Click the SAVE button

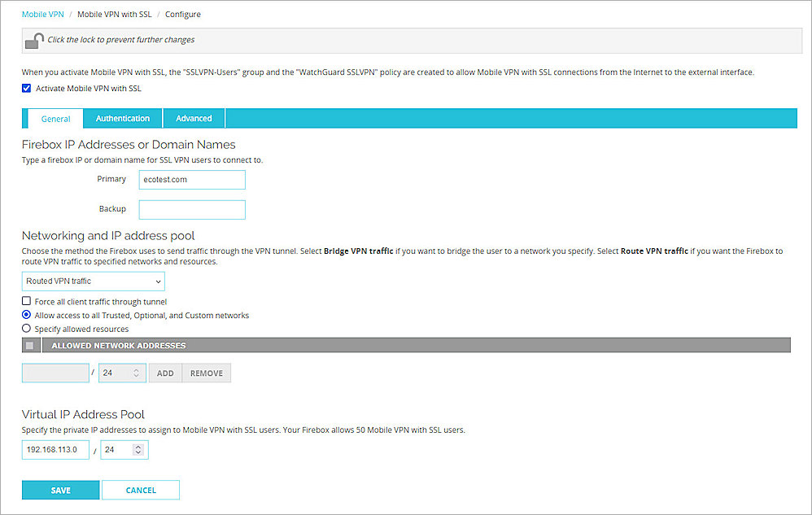[x=60, y=490]
